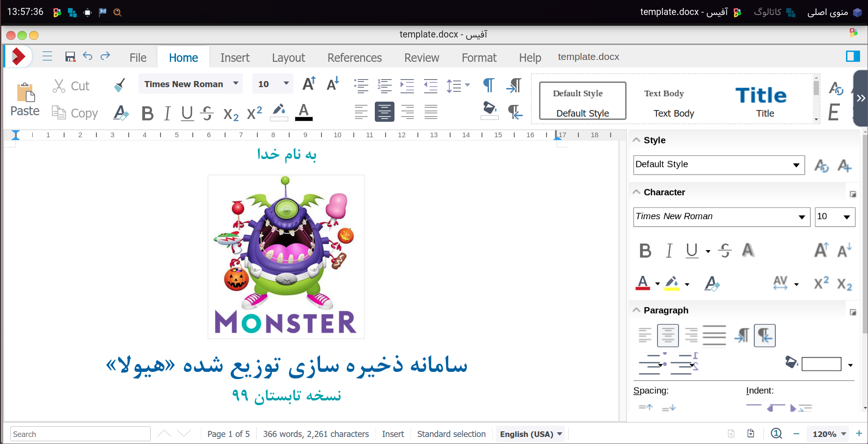Open the Times New Roman font dropdown in the ribbon

click(236, 83)
